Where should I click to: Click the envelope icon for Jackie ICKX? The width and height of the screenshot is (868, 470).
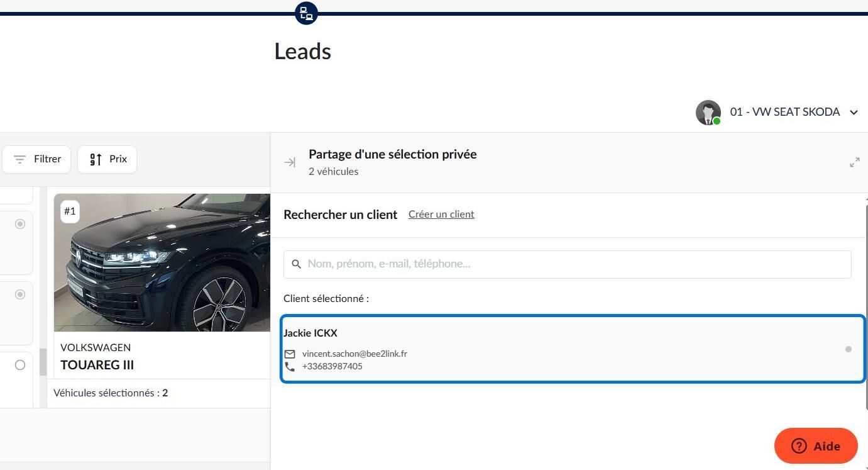pyautogui.click(x=290, y=354)
